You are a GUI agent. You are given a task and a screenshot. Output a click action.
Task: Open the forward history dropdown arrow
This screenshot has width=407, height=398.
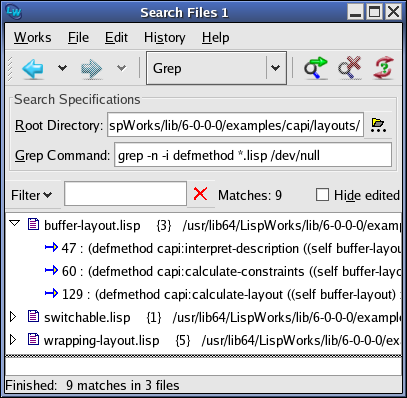point(121,68)
